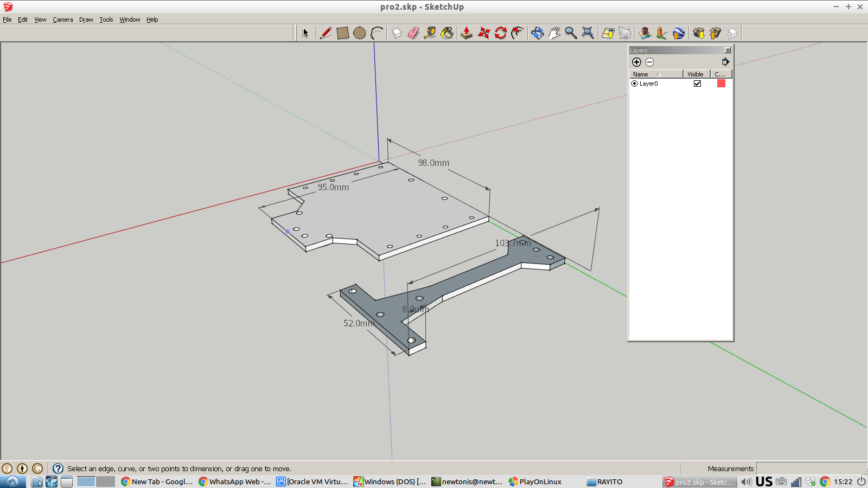Pick the Tape Measure tool
868x488 pixels.
tap(430, 33)
